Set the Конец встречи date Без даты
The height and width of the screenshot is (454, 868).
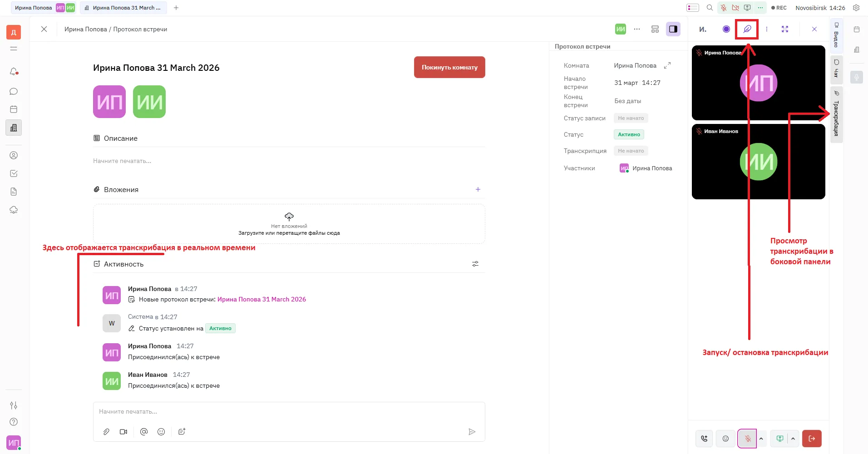point(628,101)
